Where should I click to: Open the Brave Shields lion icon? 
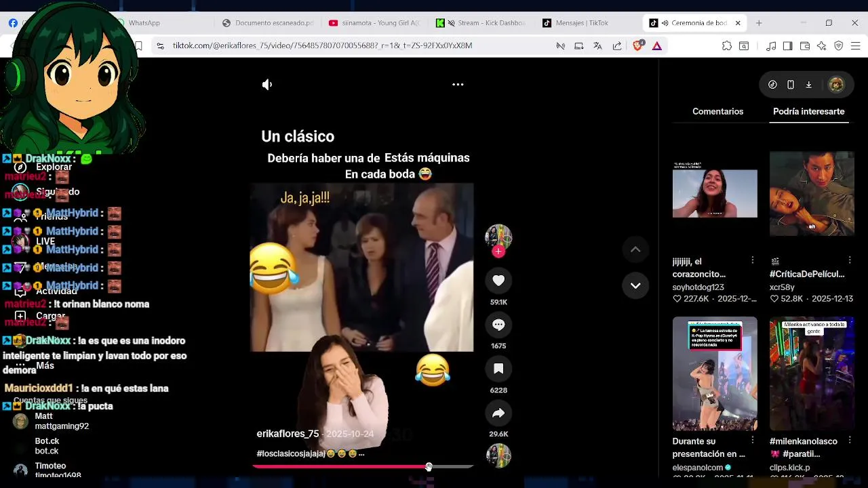coord(638,45)
